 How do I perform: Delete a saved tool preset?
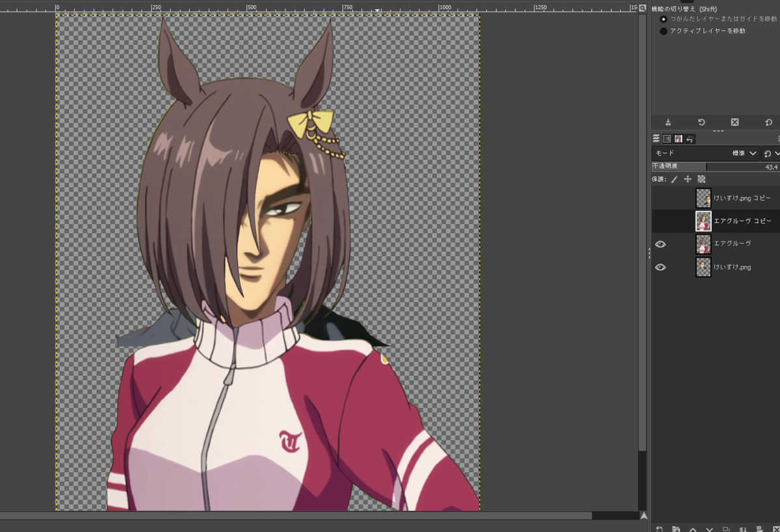(734, 122)
